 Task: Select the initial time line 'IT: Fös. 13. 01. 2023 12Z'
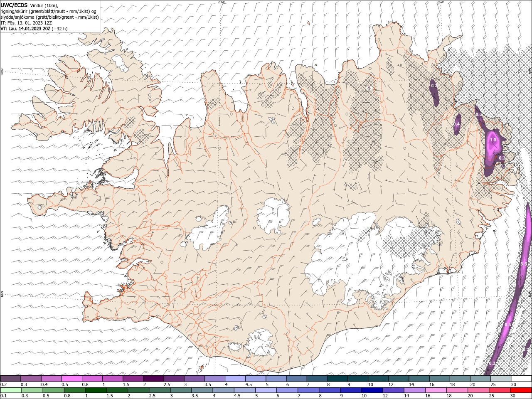tap(26, 23)
